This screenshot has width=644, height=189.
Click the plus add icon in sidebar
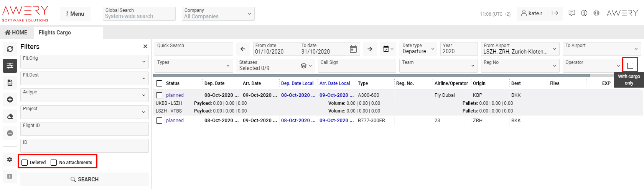click(10, 99)
